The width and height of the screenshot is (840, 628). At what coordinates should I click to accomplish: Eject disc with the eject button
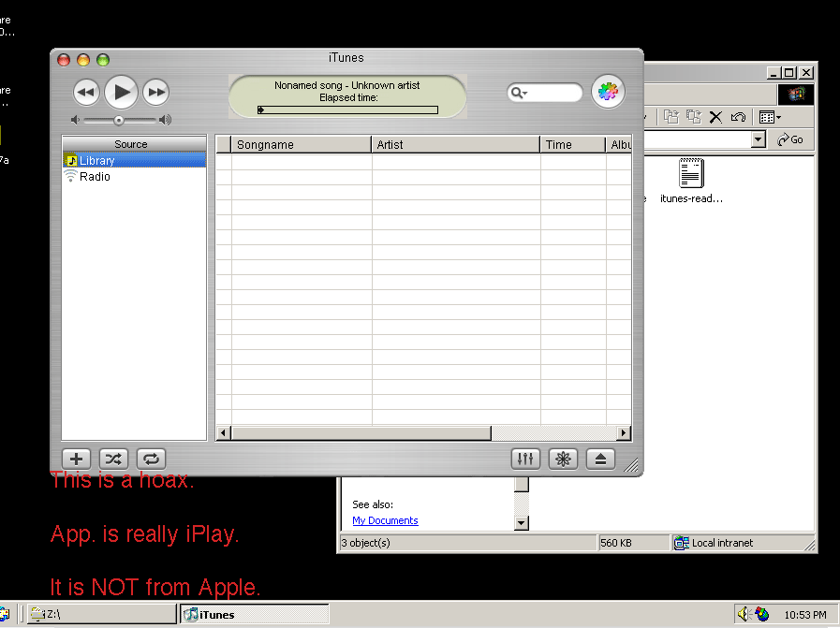pos(600,459)
